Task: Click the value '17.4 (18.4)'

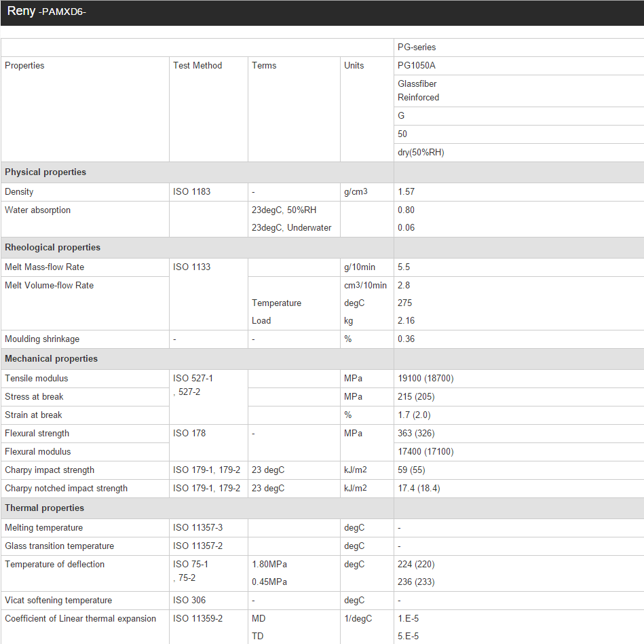Action: 419,489
